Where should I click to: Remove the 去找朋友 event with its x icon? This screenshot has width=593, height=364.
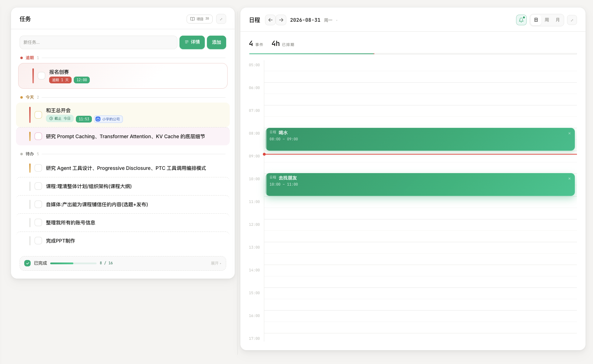[x=569, y=179]
